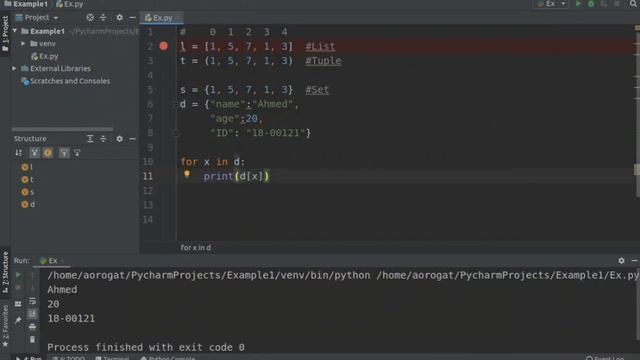Viewport: 640px width, 360px height.
Task: Hide the Project panel with minus icon
Action: [x=132, y=18]
